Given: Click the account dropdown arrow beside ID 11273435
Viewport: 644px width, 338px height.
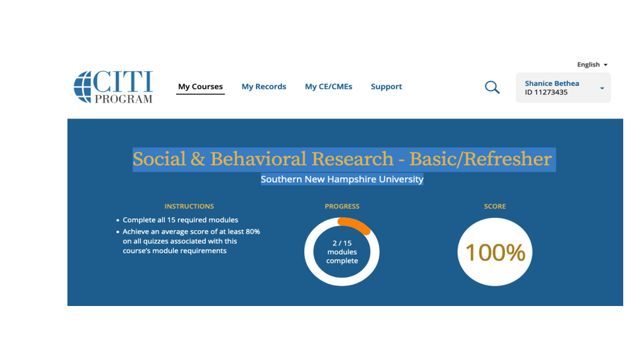Looking at the screenshot, I should (x=602, y=88).
